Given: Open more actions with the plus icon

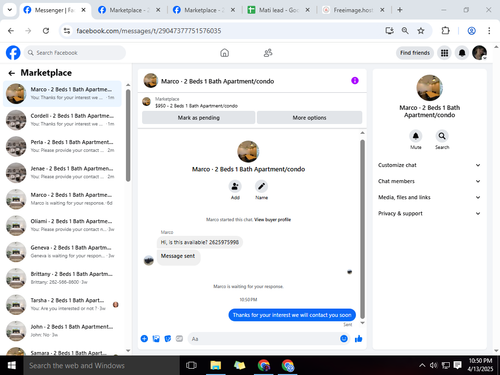Looking at the screenshot, I should [x=144, y=339].
